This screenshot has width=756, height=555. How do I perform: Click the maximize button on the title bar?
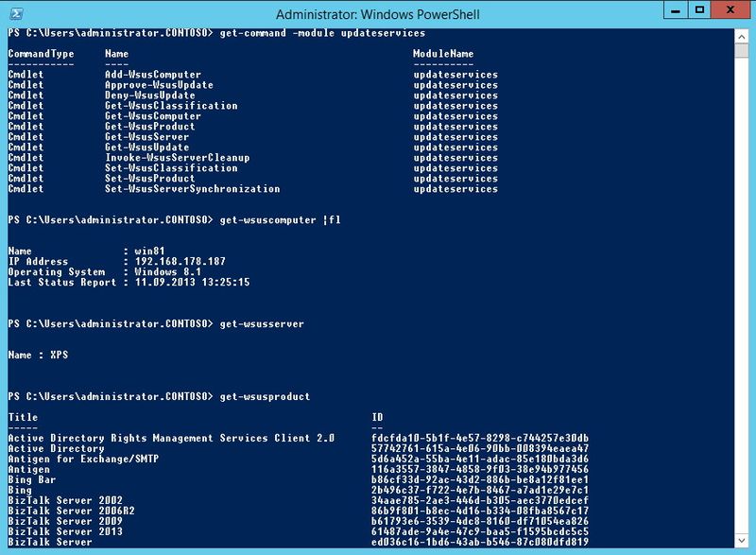(x=699, y=10)
